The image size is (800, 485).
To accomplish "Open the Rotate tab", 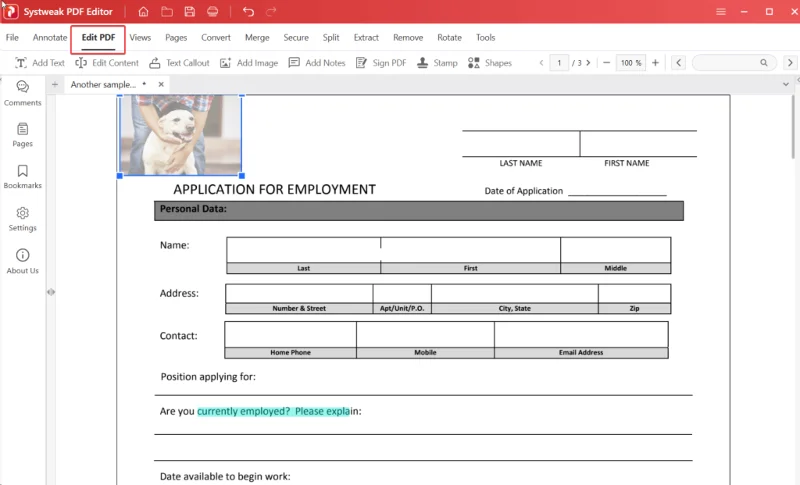I will (x=449, y=37).
